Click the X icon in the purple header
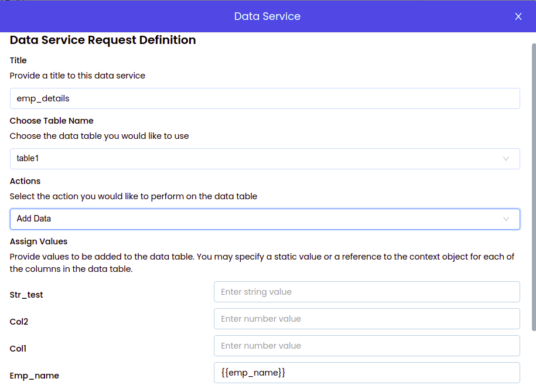Viewport: 536px width, 392px height. pyautogui.click(x=518, y=16)
